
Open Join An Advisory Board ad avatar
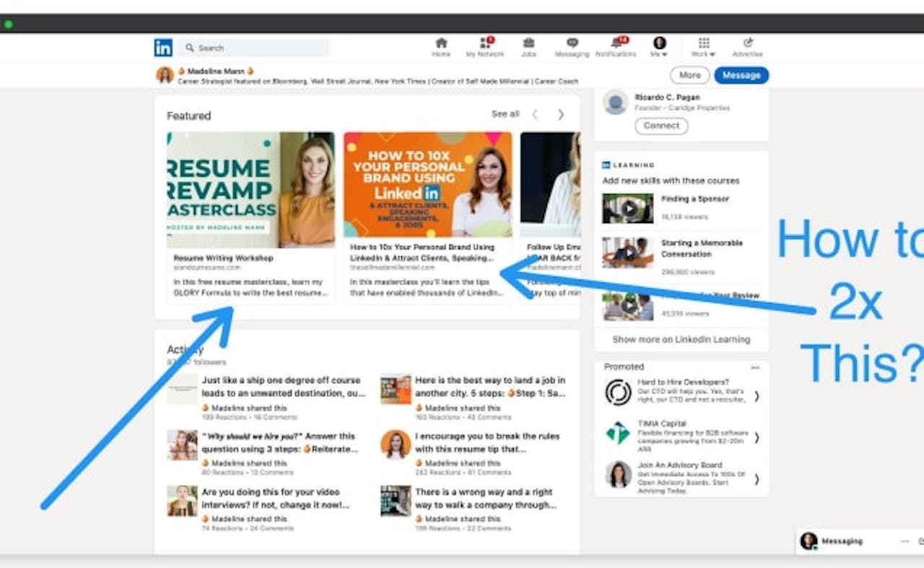pyautogui.click(x=619, y=475)
